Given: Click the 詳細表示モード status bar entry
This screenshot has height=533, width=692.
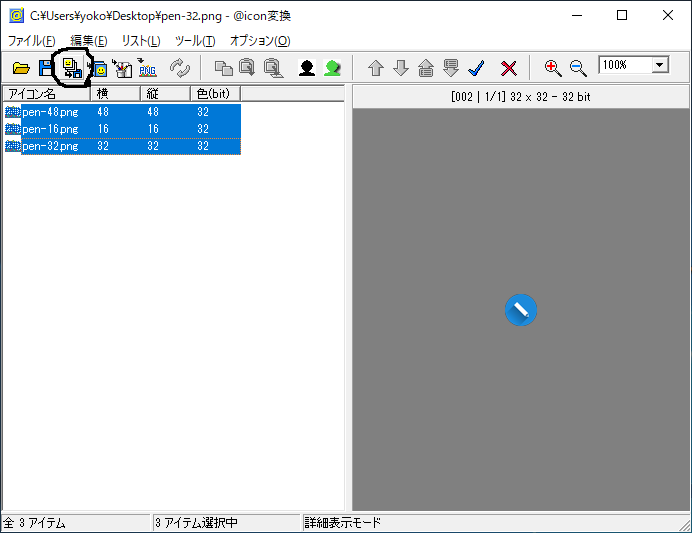Looking at the screenshot, I should coord(342,523).
